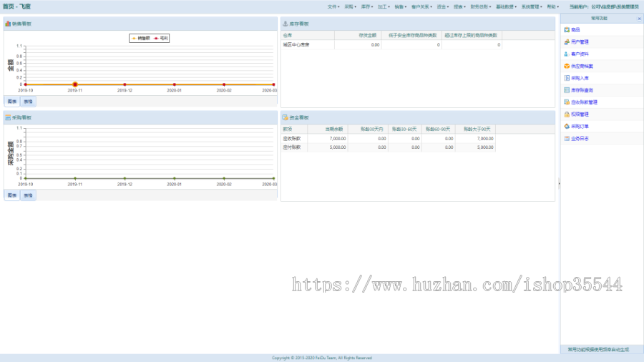Open the 帮助 menu
Screen dimensions: 644x362
[x=553, y=7]
